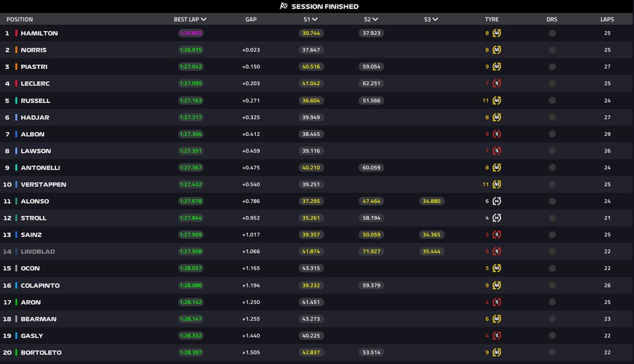Click Antonelli's medium tyre icon
The image size is (634, 364).
click(497, 168)
